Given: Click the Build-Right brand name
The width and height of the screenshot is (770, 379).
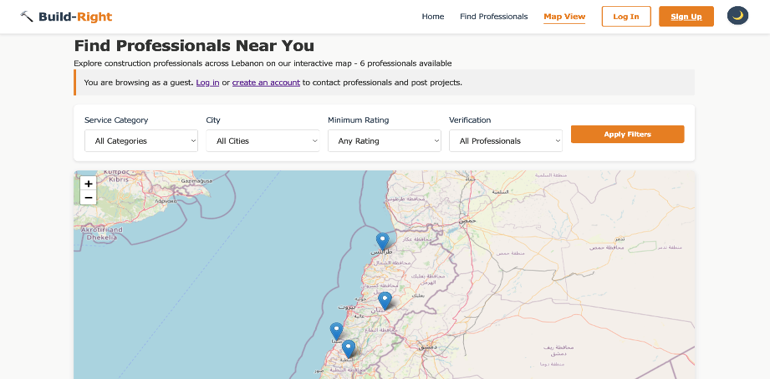Looking at the screenshot, I should [x=75, y=17].
